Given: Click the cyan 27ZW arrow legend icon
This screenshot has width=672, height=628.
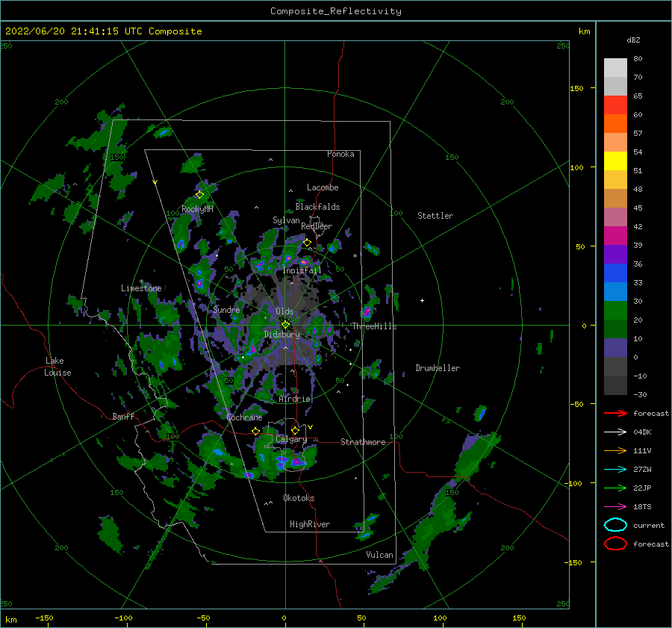Looking at the screenshot, I should [x=615, y=470].
